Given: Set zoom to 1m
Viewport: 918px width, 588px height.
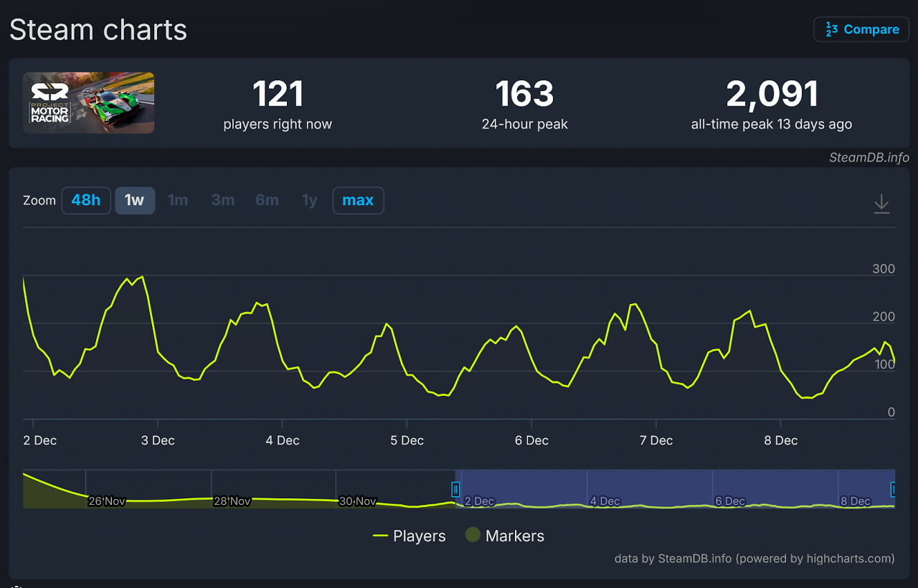Looking at the screenshot, I should pos(178,200).
